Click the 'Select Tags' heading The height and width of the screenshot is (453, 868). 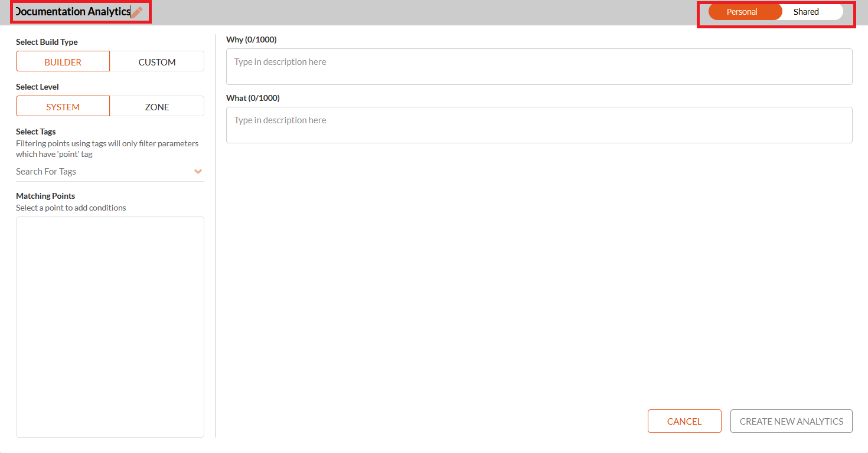point(36,132)
